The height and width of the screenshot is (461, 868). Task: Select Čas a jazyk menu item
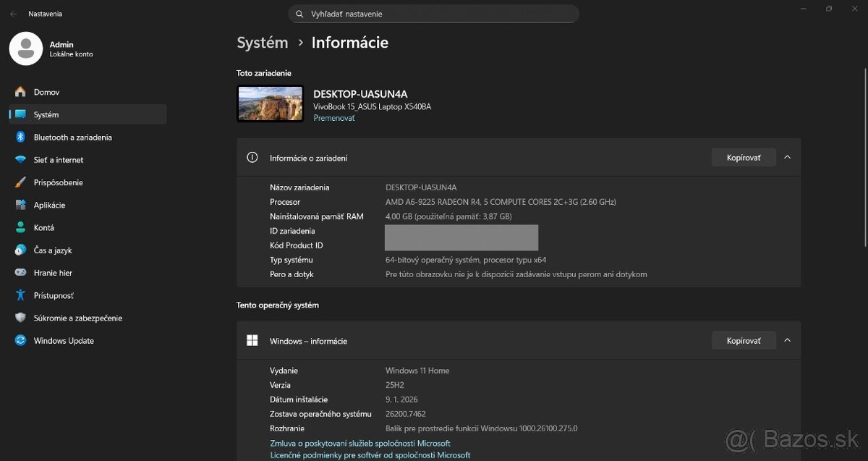pos(52,250)
